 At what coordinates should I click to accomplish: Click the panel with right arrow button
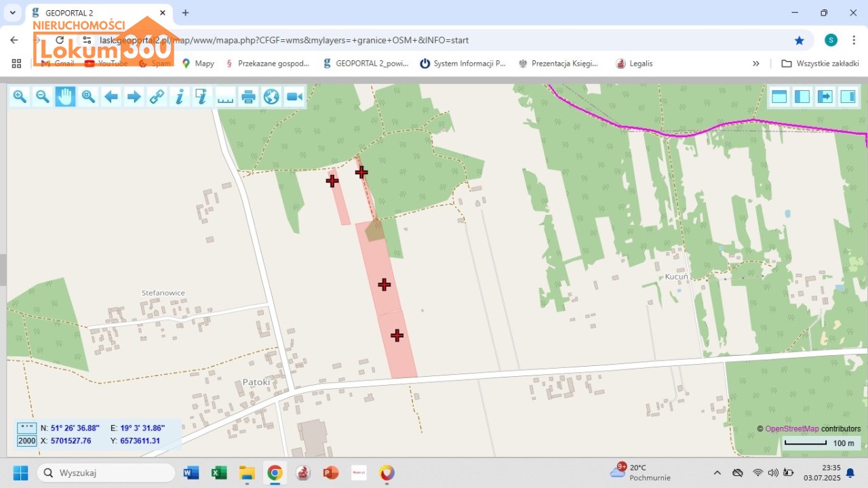pos(825,97)
